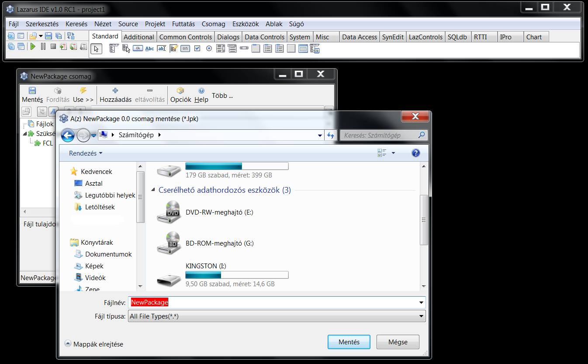Screen dimensions: 588x364
Task: Open Letöltések in the sidebar
Action: pos(100,207)
